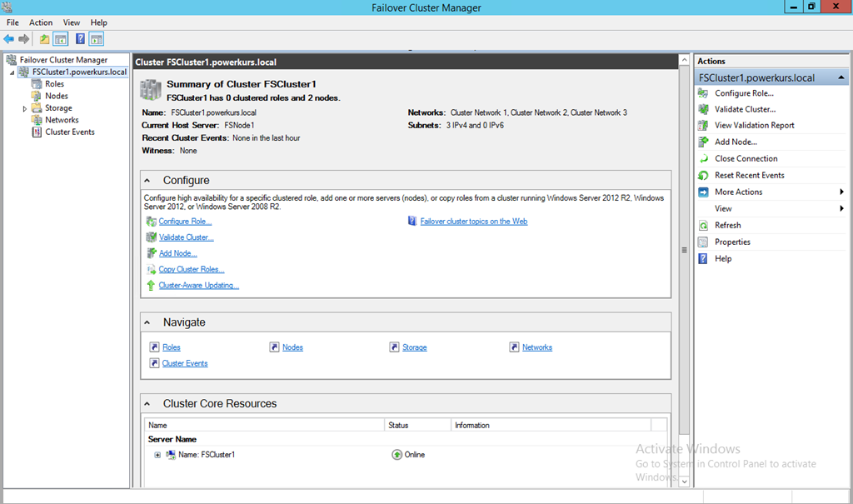Click Validate Cluster... link in Configure section

pyautogui.click(x=186, y=237)
